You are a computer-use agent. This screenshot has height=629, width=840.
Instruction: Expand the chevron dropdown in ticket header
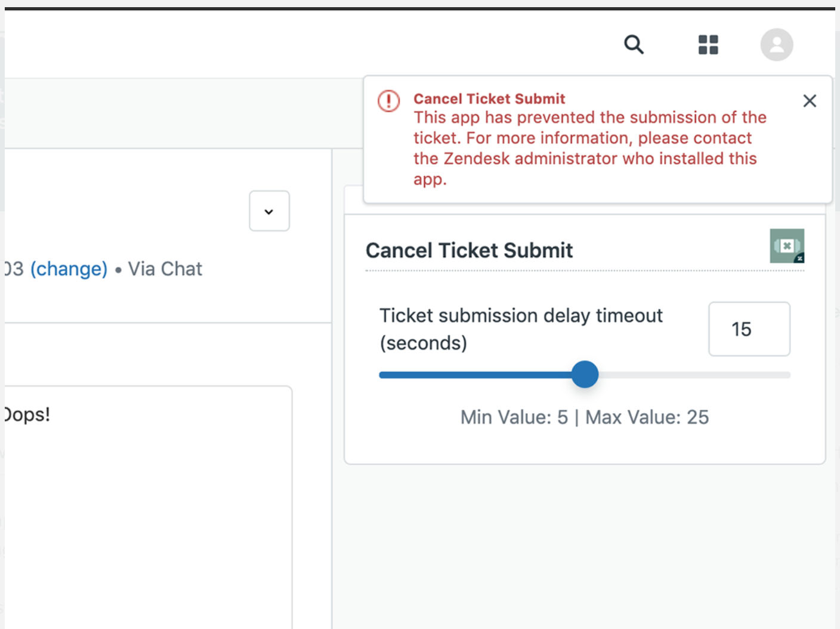click(x=269, y=211)
